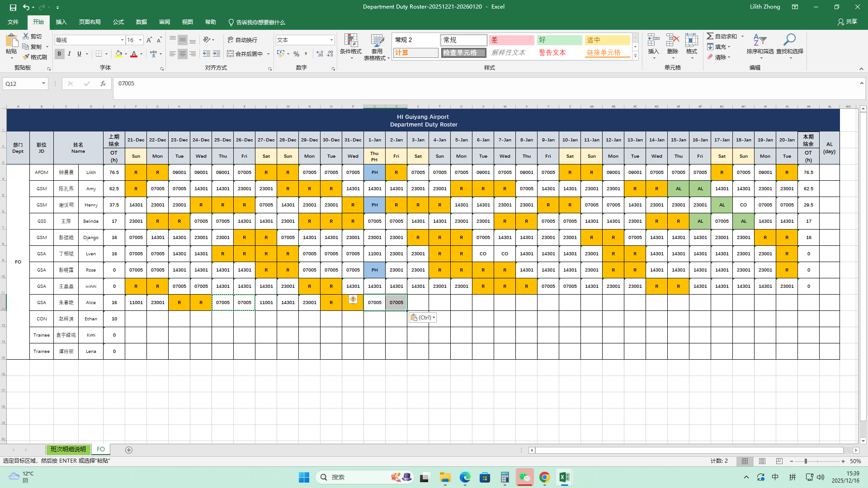Click the Increase Font Size icon
This screenshot has width=868, height=488.
click(149, 40)
